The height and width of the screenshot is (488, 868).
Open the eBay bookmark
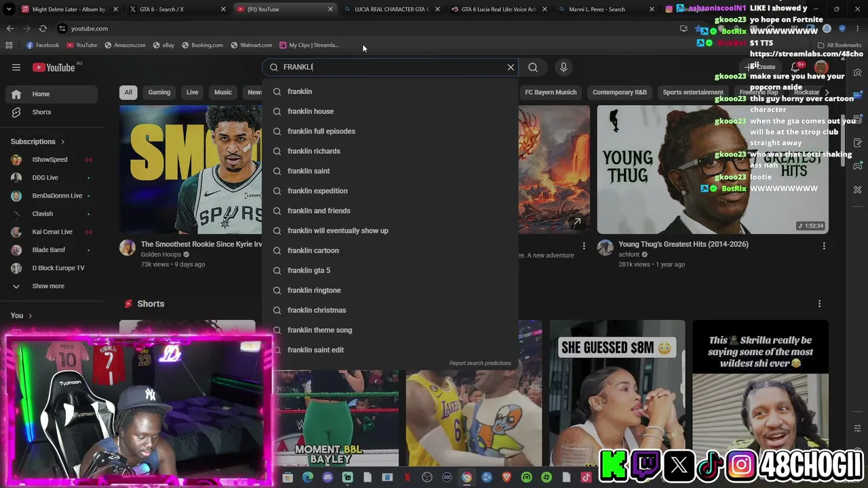163,45
